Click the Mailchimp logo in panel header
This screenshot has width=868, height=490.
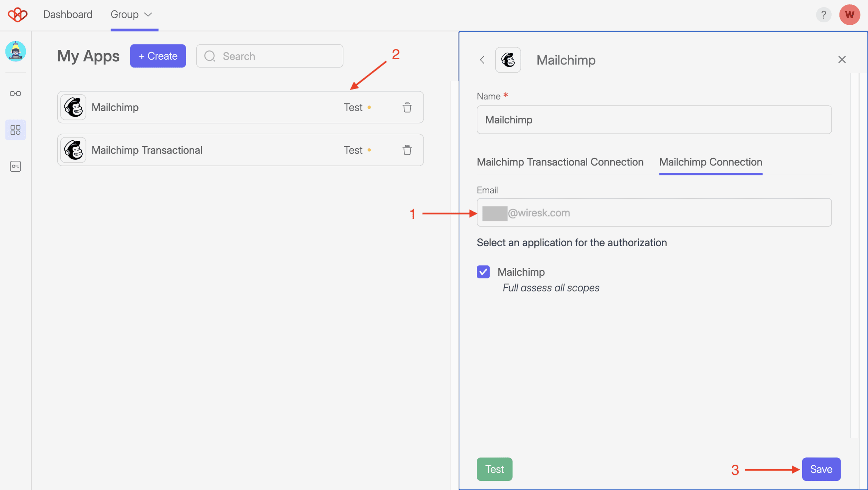point(508,60)
